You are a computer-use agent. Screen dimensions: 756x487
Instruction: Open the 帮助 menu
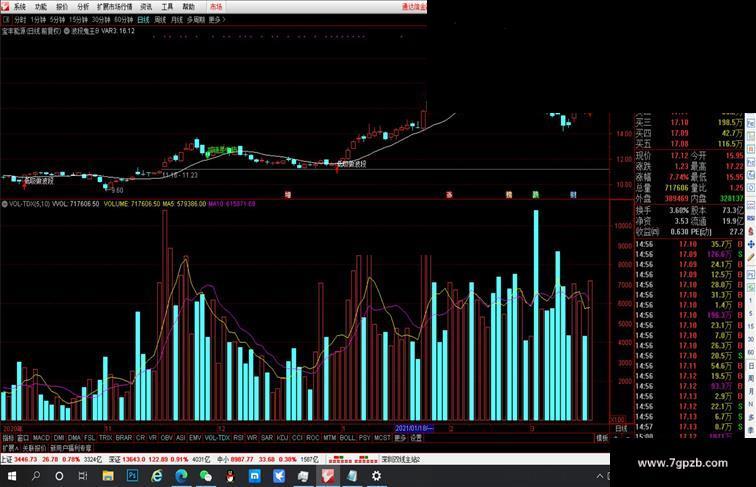coord(189,7)
